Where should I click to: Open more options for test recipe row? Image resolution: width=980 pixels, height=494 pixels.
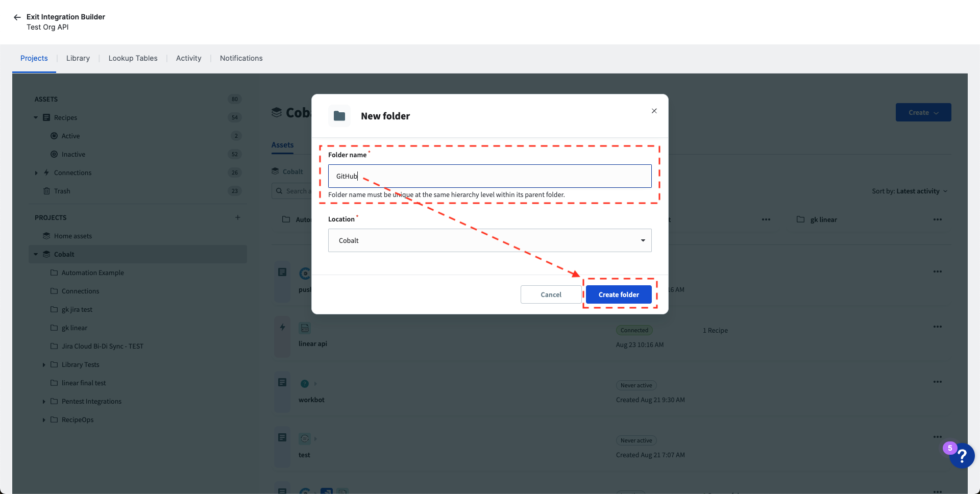click(938, 437)
